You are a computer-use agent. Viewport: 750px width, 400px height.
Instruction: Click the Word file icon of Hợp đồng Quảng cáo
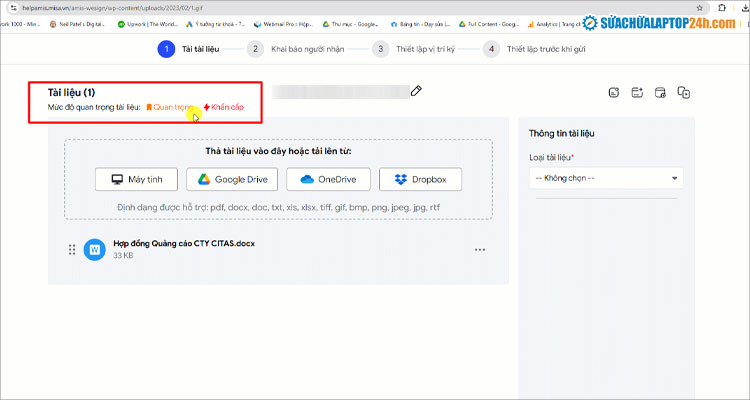click(x=94, y=250)
